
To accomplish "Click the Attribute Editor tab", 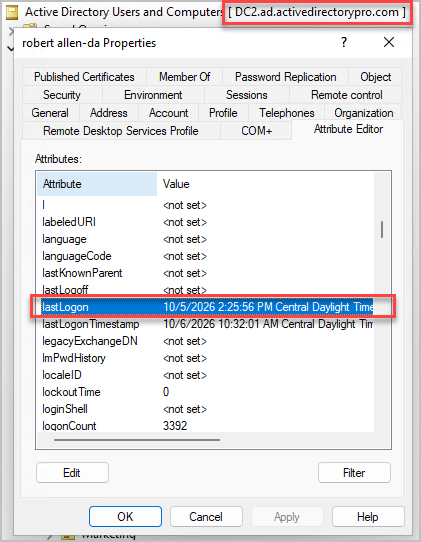I will pos(348,129).
